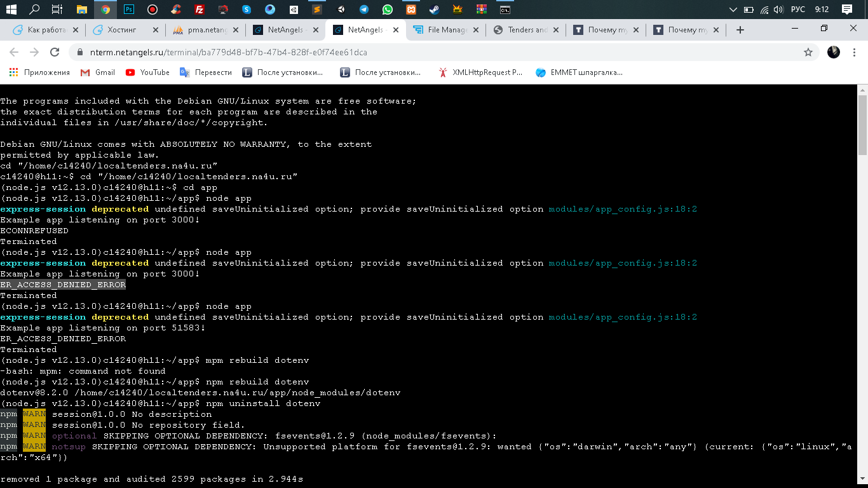Open the Приложения apps grid shortcut

[x=39, y=72]
